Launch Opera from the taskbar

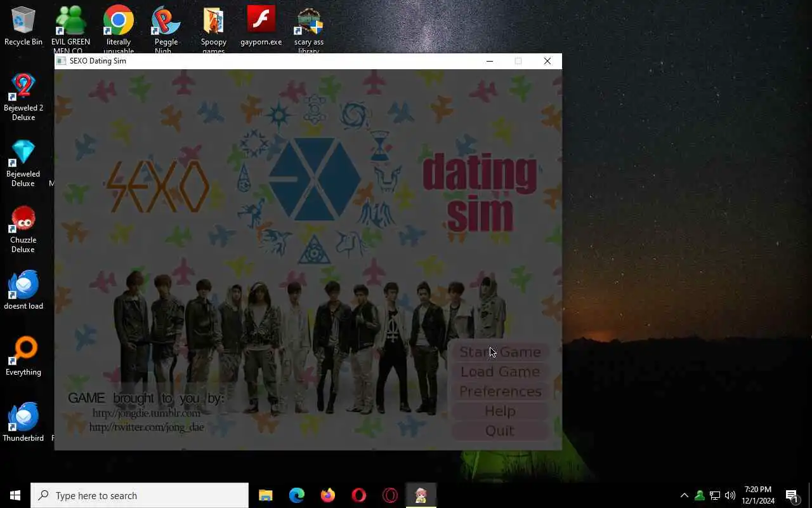[x=358, y=495]
